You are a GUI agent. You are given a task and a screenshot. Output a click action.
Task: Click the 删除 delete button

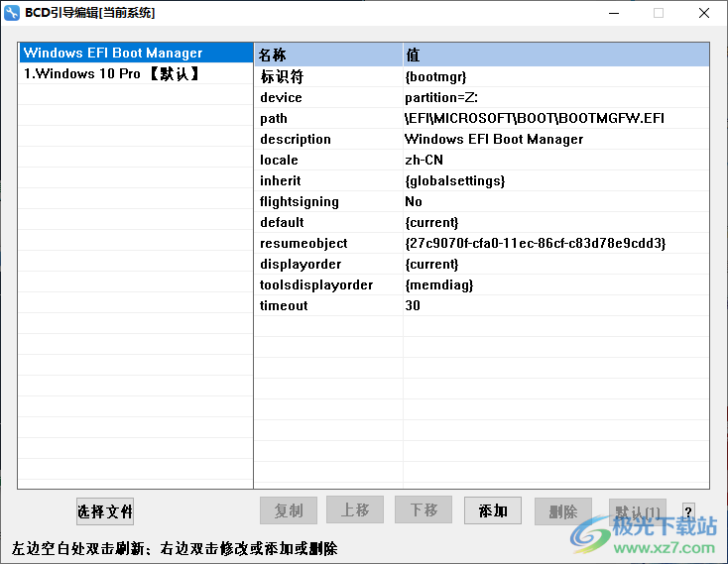coord(562,511)
